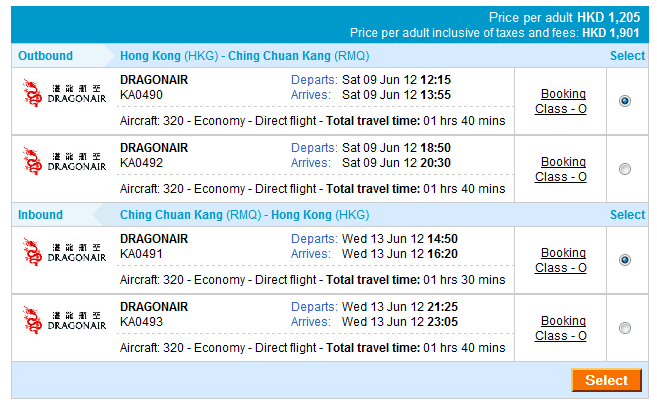Click the KA0490 flight number text
This screenshot has width=657, height=404.
coord(141,95)
